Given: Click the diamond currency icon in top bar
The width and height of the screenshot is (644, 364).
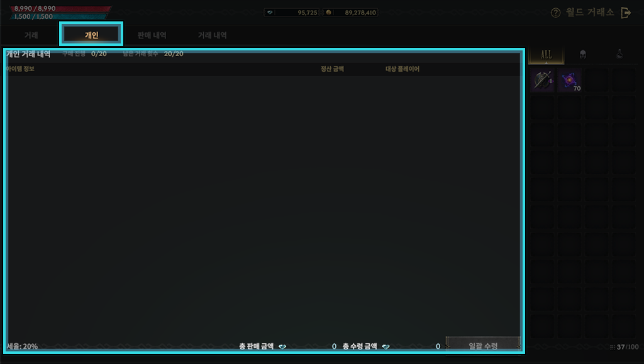Looking at the screenshot, I should coord(270,13).
